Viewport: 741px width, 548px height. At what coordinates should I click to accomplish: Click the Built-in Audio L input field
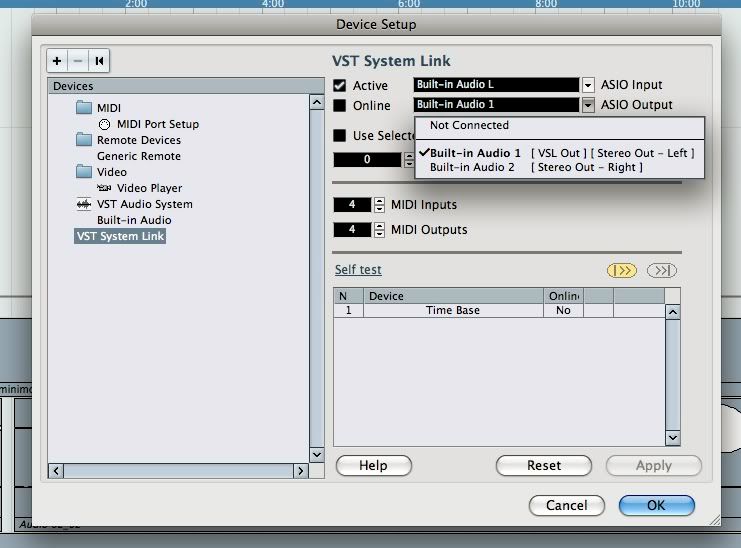[x=496, y=85]
